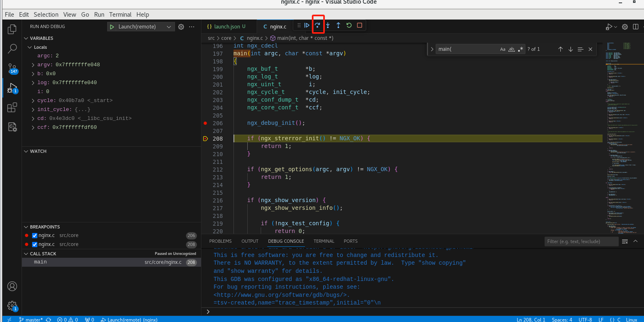Open the Accounts menu icon
This screenshot has height=322, width=644.
pos(12,286)
